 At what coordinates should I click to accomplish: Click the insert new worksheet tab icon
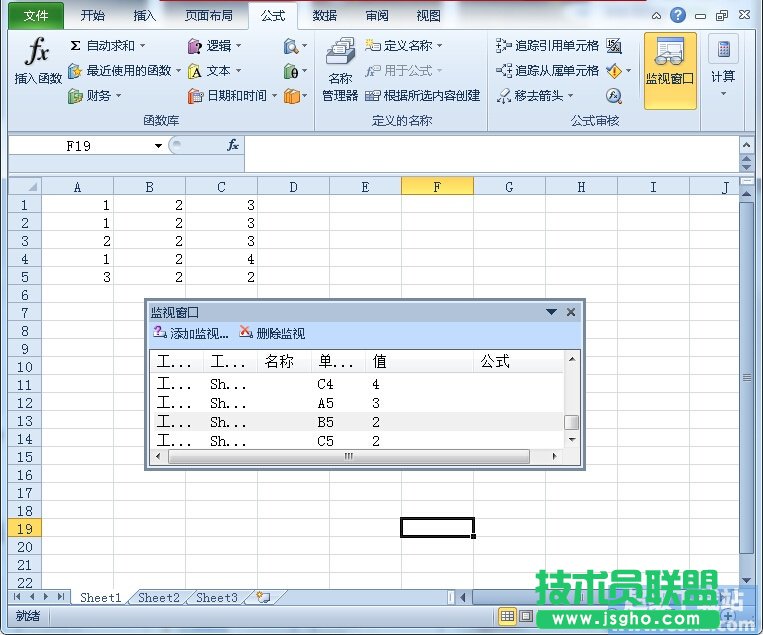coord(263,598)
